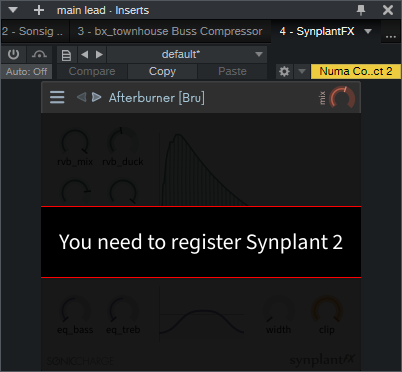Select the 4 - SynplantFX tab
Viewport: 402px width, 372px height.
point(317,31)
